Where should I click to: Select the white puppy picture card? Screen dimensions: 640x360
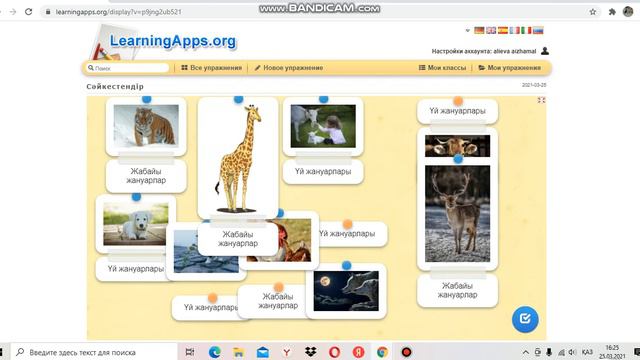pyautogui.click(x=136, y=224)
